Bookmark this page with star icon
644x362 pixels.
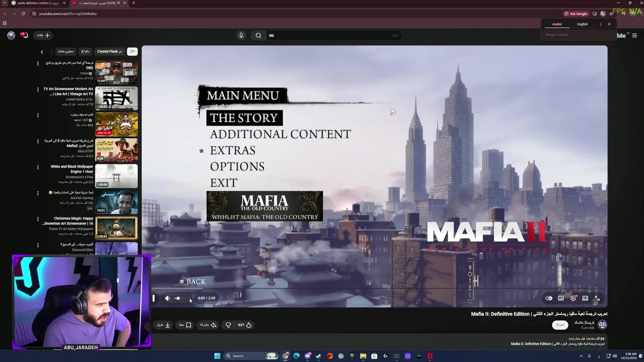tap(610, 14)
